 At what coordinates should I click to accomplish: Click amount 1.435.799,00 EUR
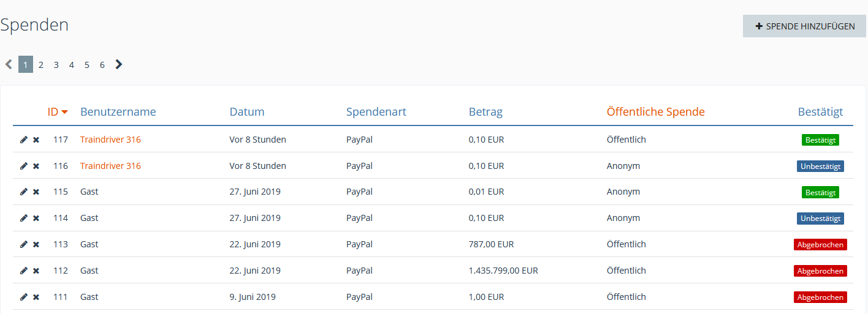coord(503,271)
